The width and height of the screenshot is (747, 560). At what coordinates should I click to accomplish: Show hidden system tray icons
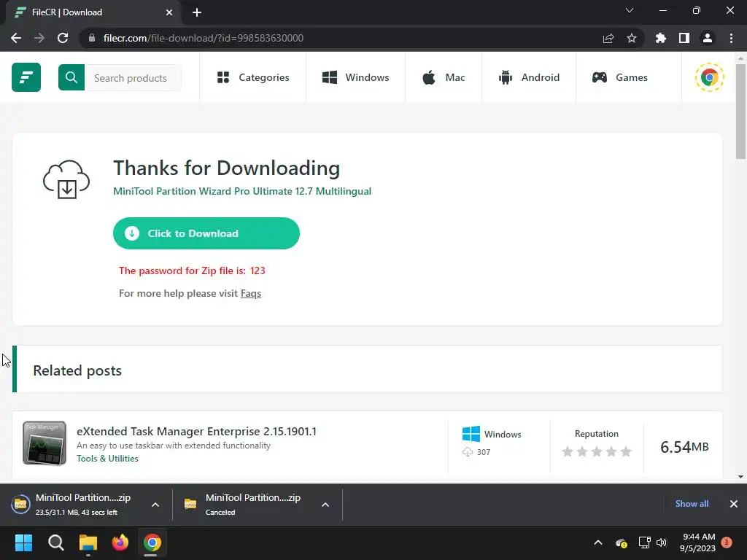coord(598,542)
